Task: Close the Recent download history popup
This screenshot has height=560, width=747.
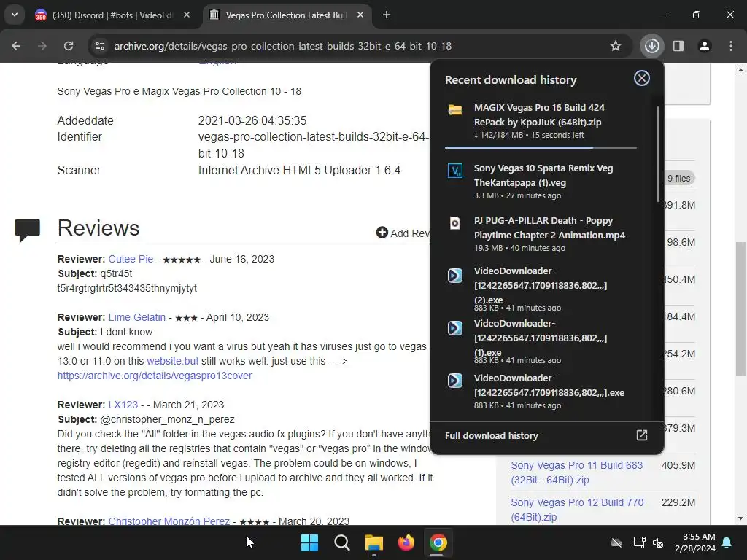Action: pos(642,78)
